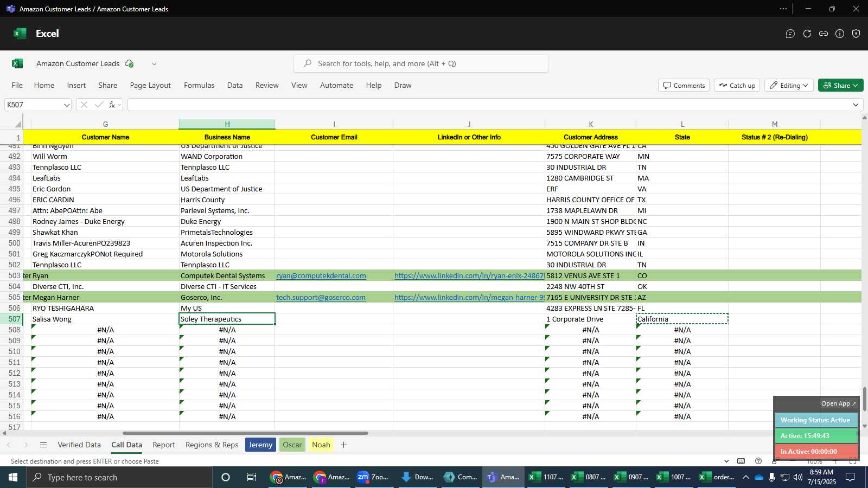Show hidden system tray icons

point(746,477)
